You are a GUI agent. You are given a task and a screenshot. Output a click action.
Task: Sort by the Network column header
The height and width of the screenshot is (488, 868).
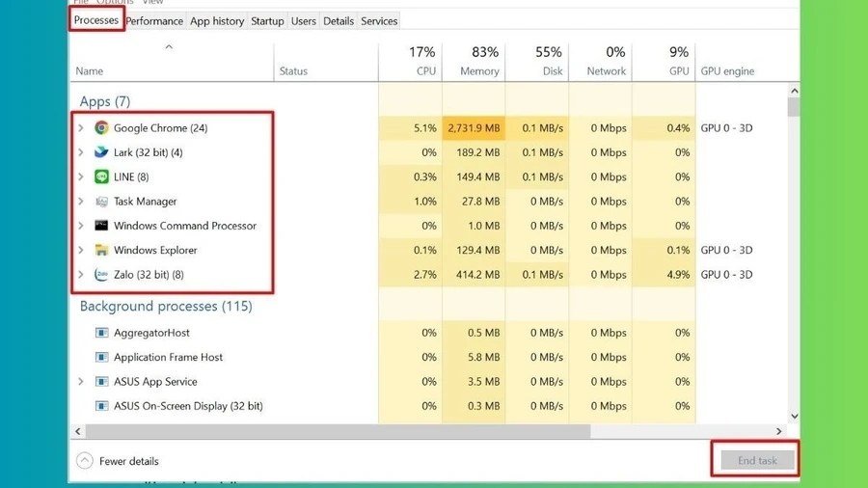(600, 63)
